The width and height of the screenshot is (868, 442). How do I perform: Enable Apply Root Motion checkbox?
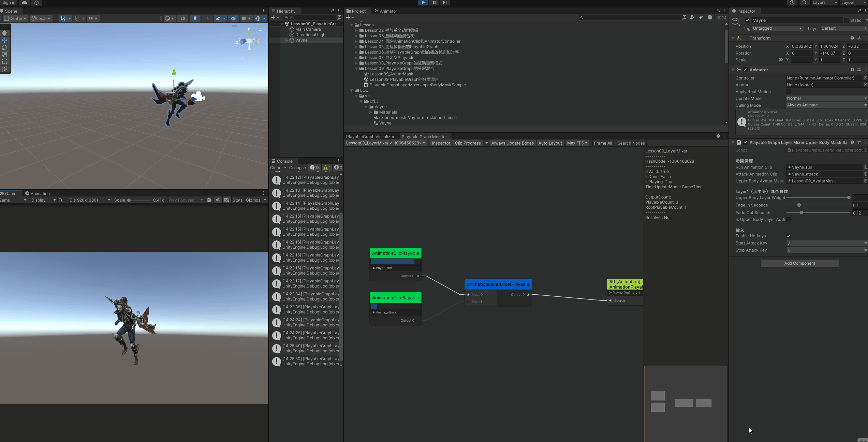pos(788,92)
